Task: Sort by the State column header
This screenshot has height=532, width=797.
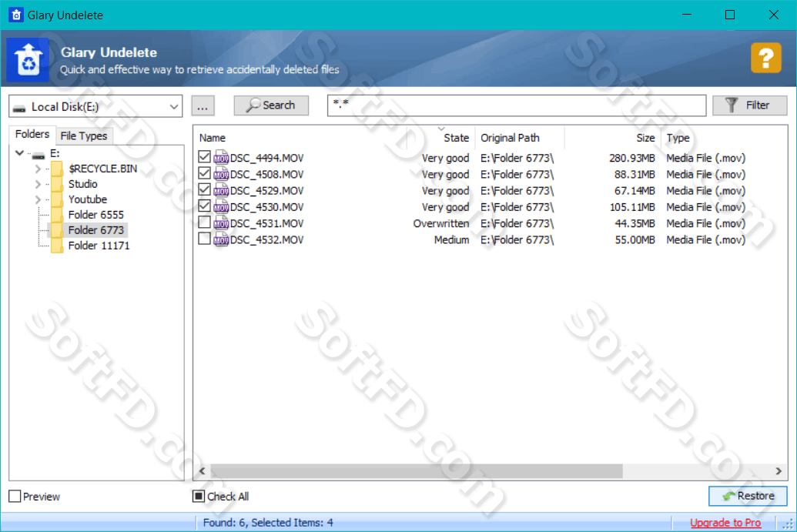Action: point(456,138)
